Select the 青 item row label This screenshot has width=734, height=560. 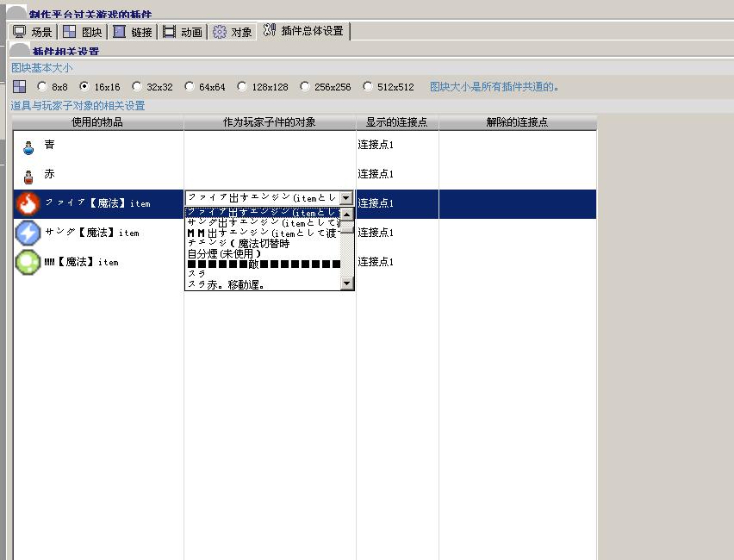(50, 145)
